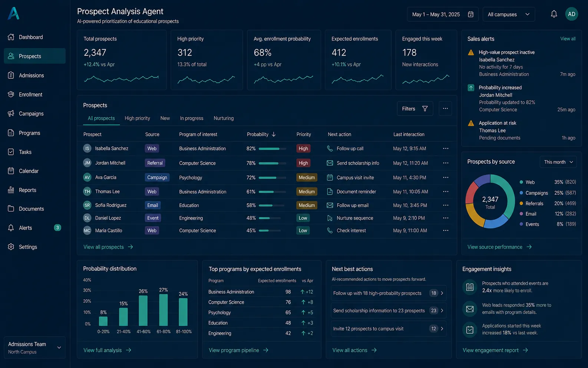Sort by Probability column arrow

[274, 134]
